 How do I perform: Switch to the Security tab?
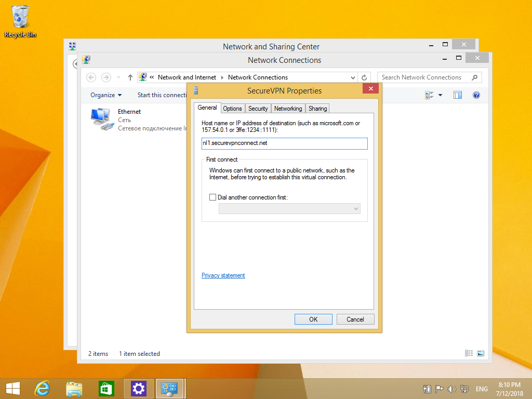(x=258, y=109)
